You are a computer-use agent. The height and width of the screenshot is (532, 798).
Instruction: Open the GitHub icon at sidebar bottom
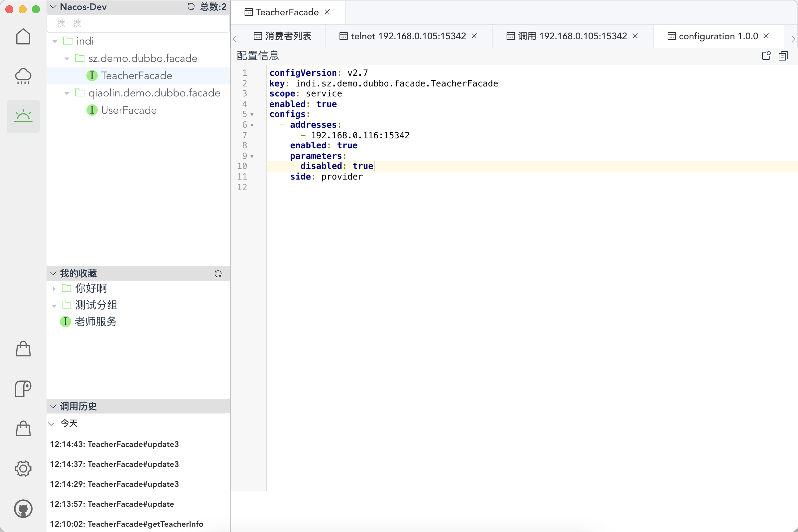23,509
